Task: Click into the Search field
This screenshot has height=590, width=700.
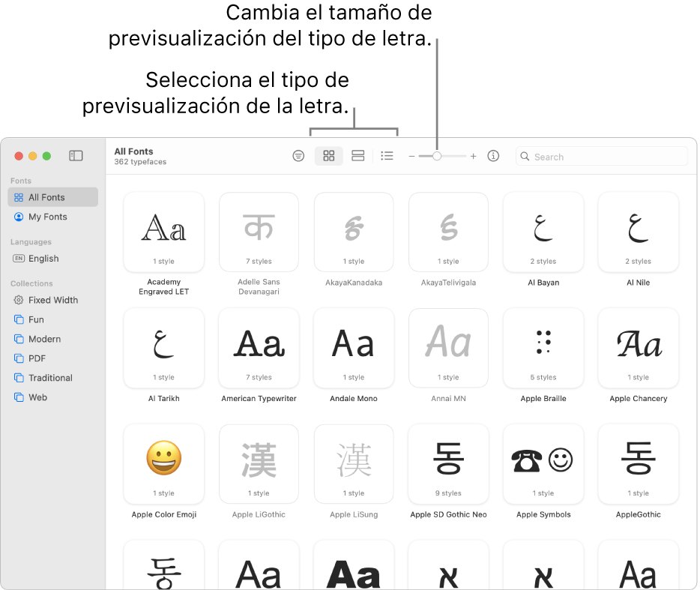Action: (x=601, y=157)
